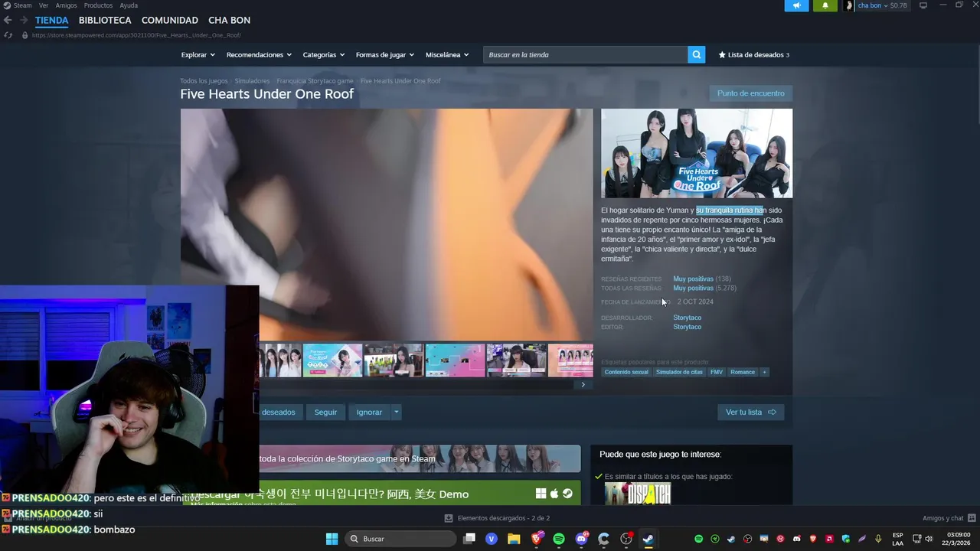The image size is (980, 551).
Task: Click the padlock icon beside the URL
Action: click(24, 35)
